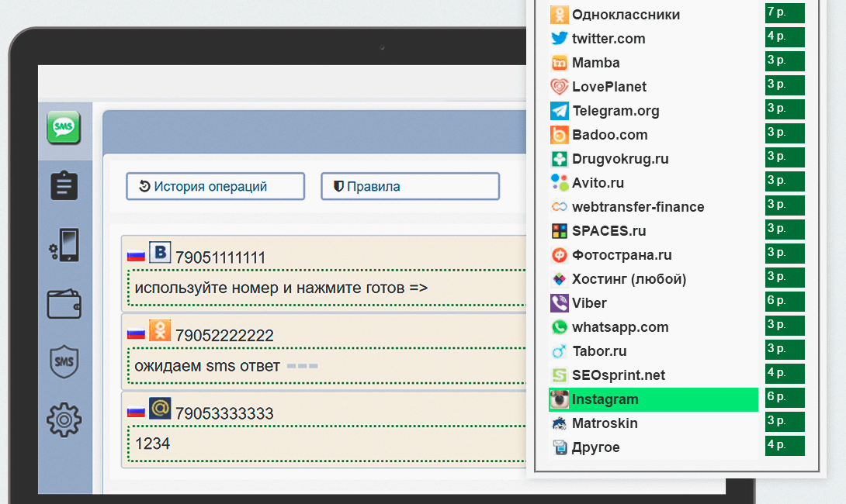
Task: Click the Russian flag beside 79051111111
Action: (x=136, y=256)
